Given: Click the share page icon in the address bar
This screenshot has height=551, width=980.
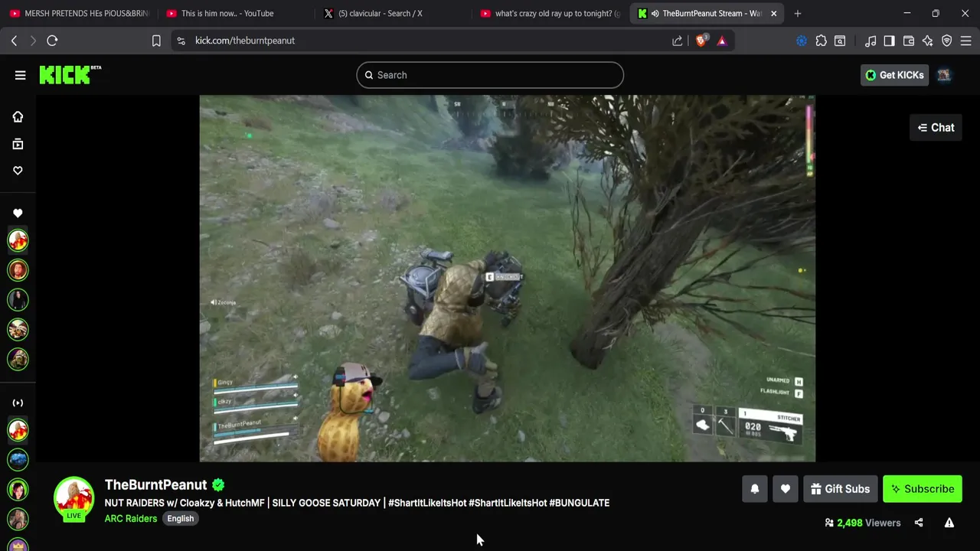Looking at the screenshot, I should (678, 41).
